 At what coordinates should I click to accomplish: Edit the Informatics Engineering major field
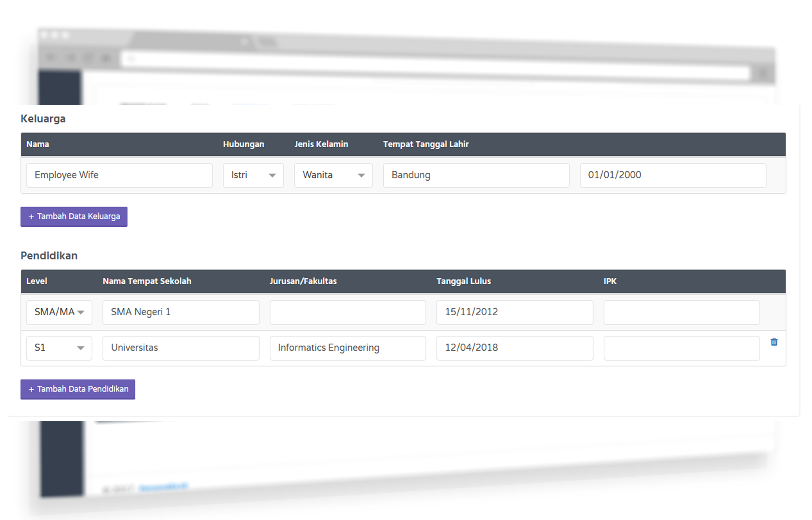pyautogui.click(x=347, y=348)
